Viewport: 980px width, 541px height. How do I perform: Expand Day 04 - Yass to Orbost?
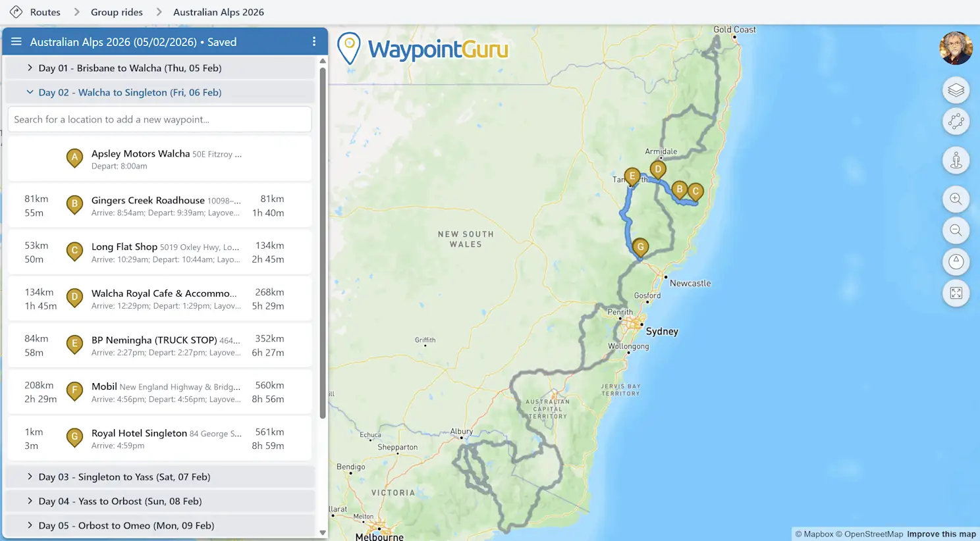tap(159, 501)
